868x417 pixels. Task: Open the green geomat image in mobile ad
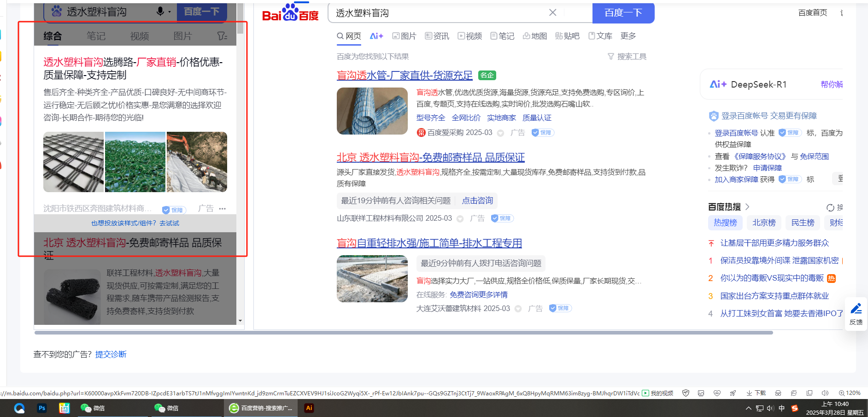pos(135,162)
